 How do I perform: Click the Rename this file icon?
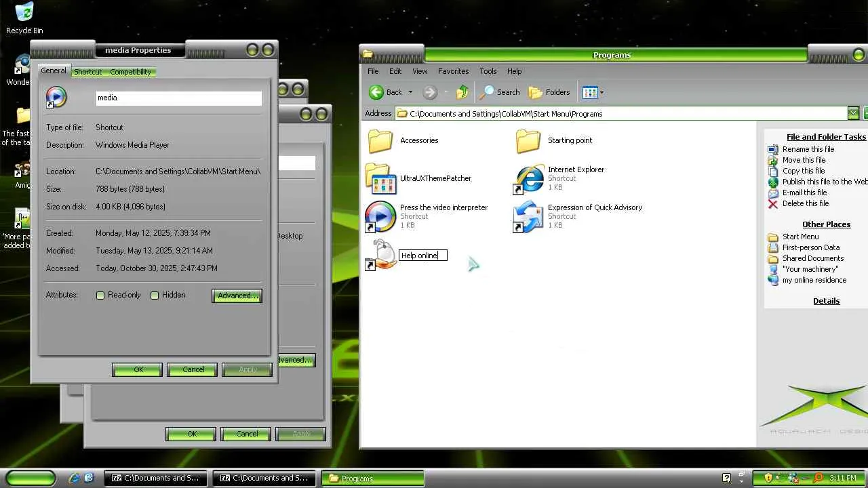point(772,149)
